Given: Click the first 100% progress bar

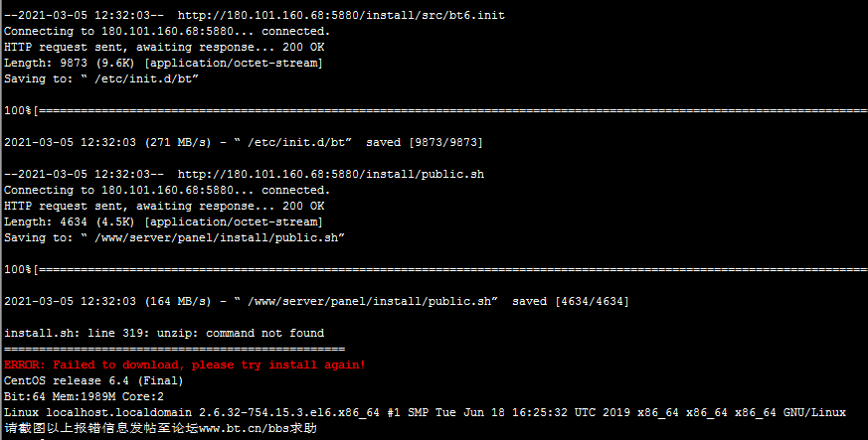Looking at the screenshot, I should (435, 110).
